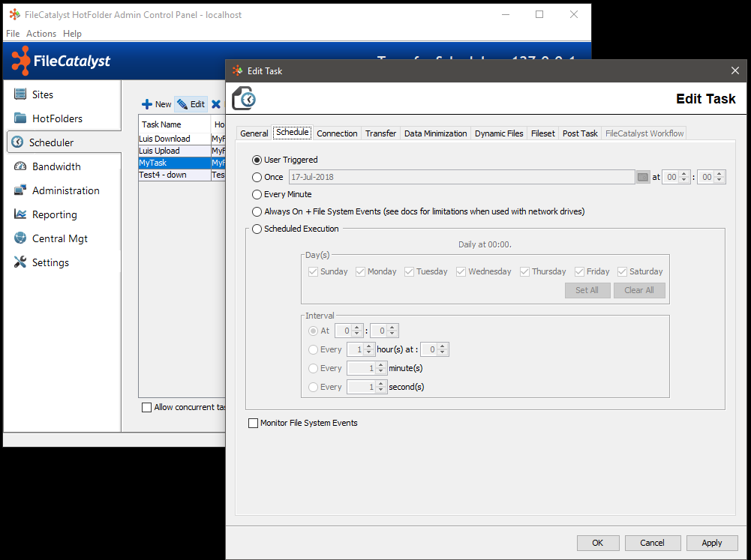Open HotFolders via its folder icon
This screenshot has width=751, height=560.
[20, 118]
